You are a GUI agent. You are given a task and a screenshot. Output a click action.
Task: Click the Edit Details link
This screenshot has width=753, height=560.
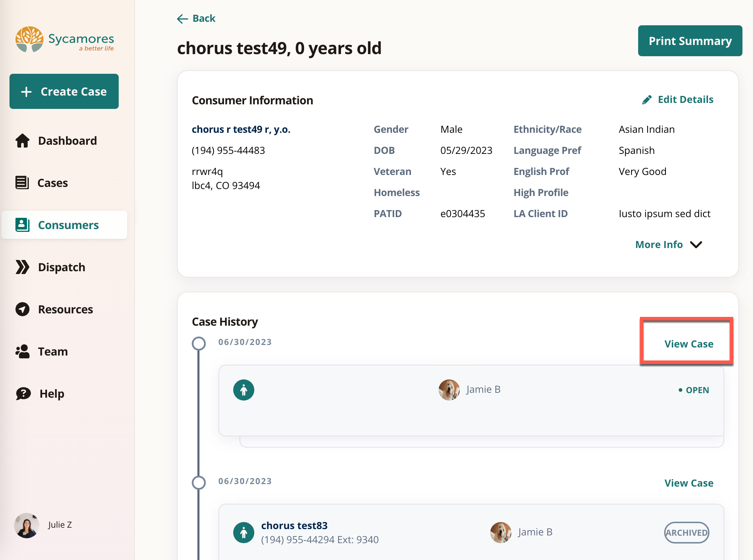click(678, 100)
